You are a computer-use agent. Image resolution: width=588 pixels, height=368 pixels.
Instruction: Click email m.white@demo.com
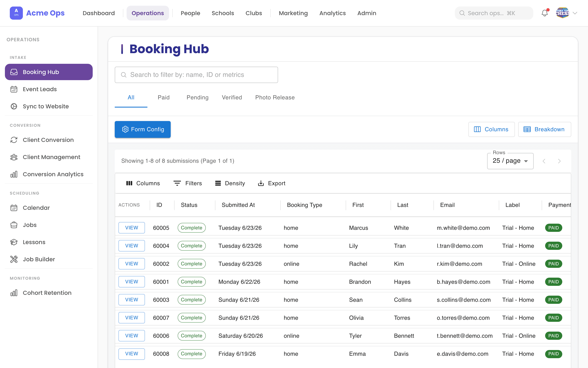coord(463,228)
